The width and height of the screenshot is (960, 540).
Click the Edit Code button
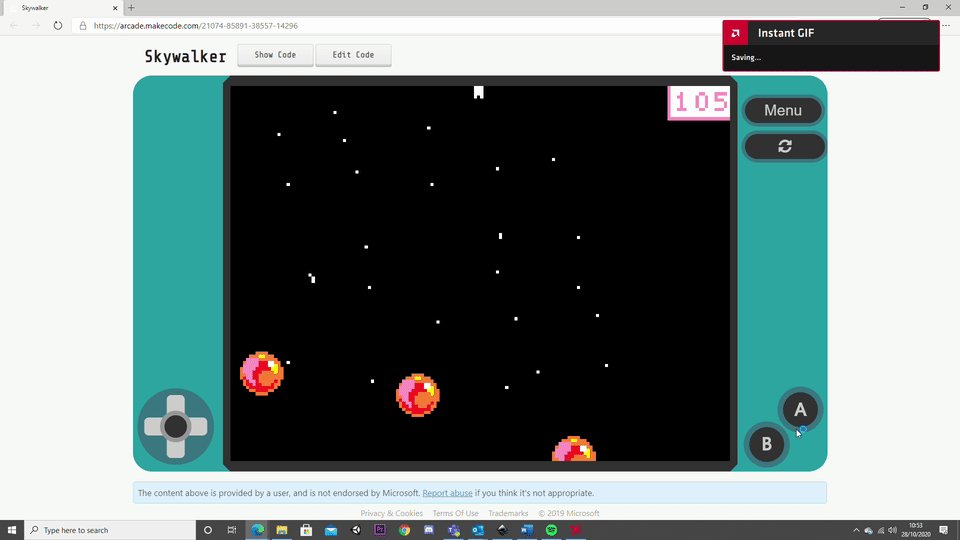(353, 54)
